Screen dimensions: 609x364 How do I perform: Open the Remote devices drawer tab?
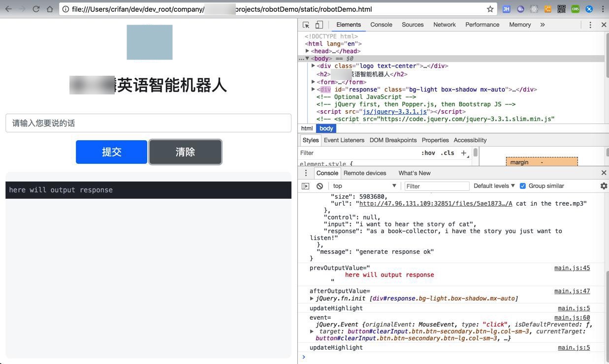pyautogui.click(x=365, y=173)
